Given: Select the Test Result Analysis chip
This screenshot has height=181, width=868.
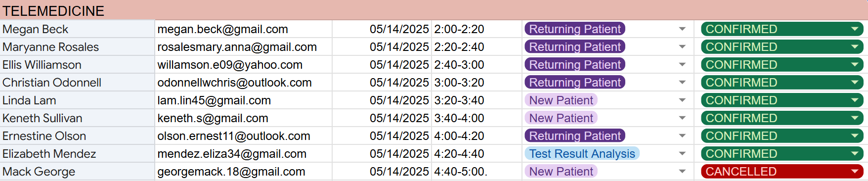Looking at the screenshot, I should tap(582, 154).
